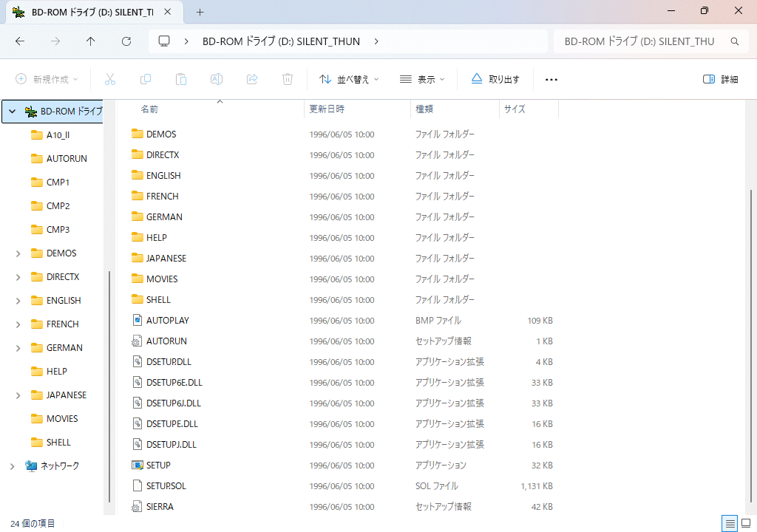Go up one folder level

(x=91, y=41)
